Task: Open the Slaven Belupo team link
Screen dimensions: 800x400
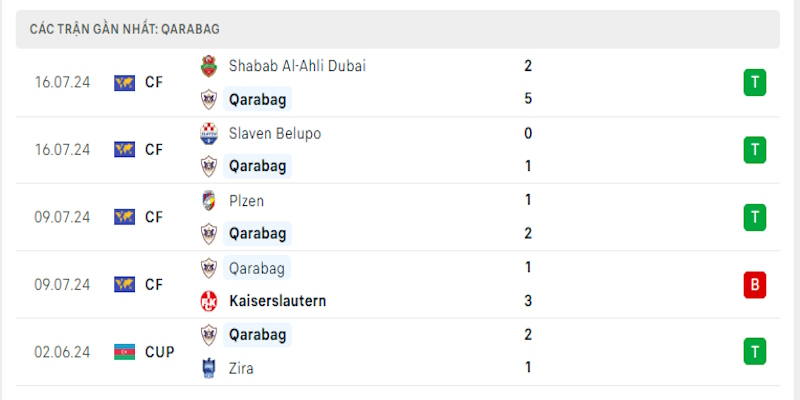Action: pos(274,133)
